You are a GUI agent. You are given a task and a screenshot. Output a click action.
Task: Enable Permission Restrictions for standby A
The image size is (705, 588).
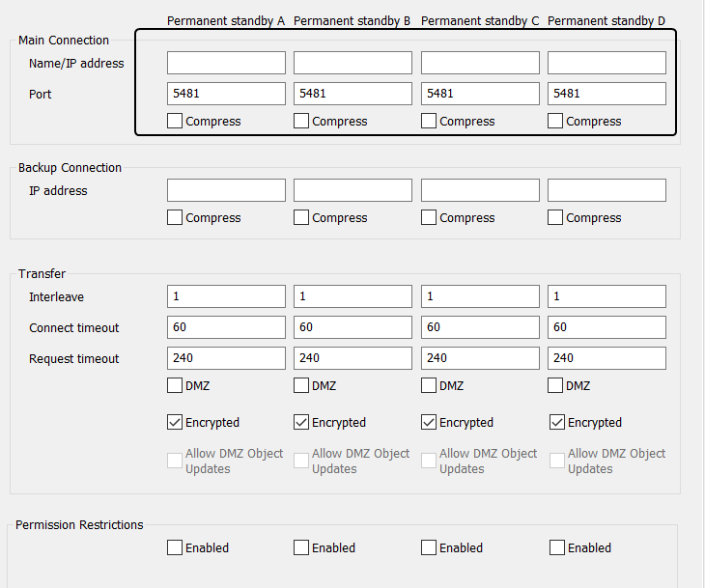[x=175, y=548]
